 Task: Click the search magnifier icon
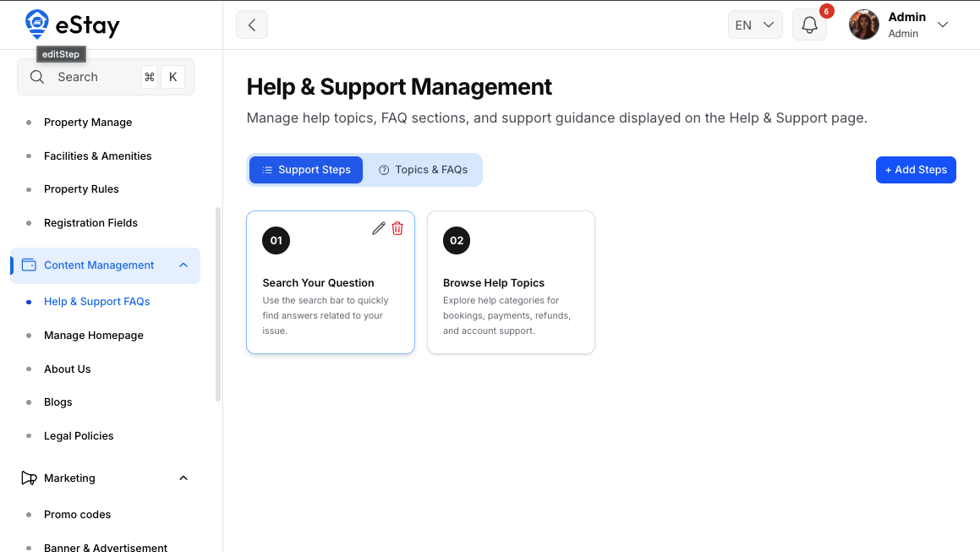point(37,77)
